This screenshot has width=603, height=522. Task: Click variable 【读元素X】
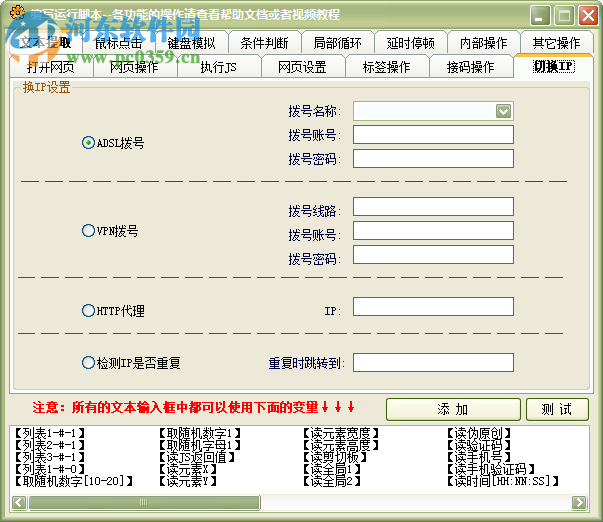click(x=188, y=469)
